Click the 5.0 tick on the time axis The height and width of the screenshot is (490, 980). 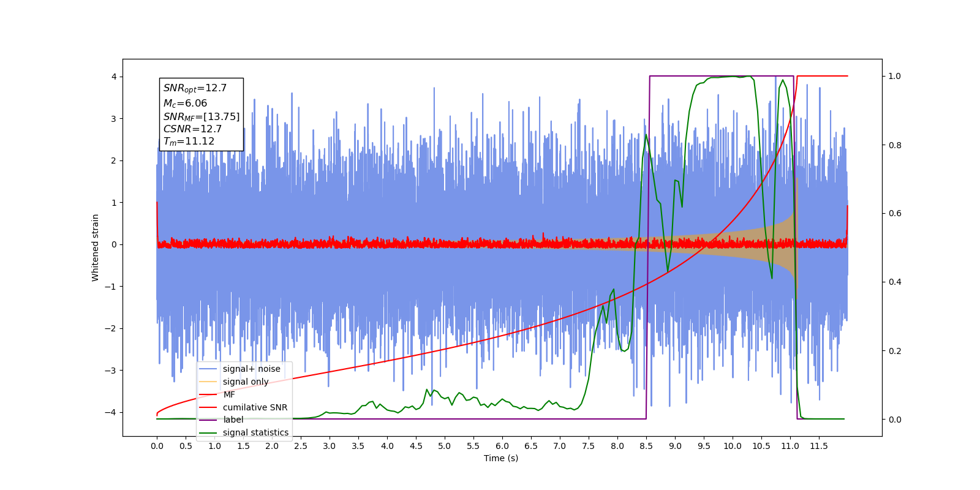click(445, 446)
